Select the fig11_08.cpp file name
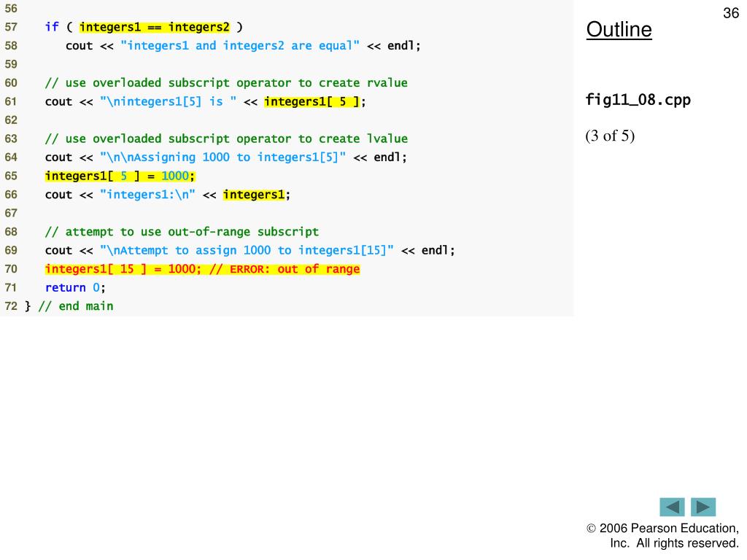Screen dimensions: 747x560 pyautogui.click(x=638, y=100)
